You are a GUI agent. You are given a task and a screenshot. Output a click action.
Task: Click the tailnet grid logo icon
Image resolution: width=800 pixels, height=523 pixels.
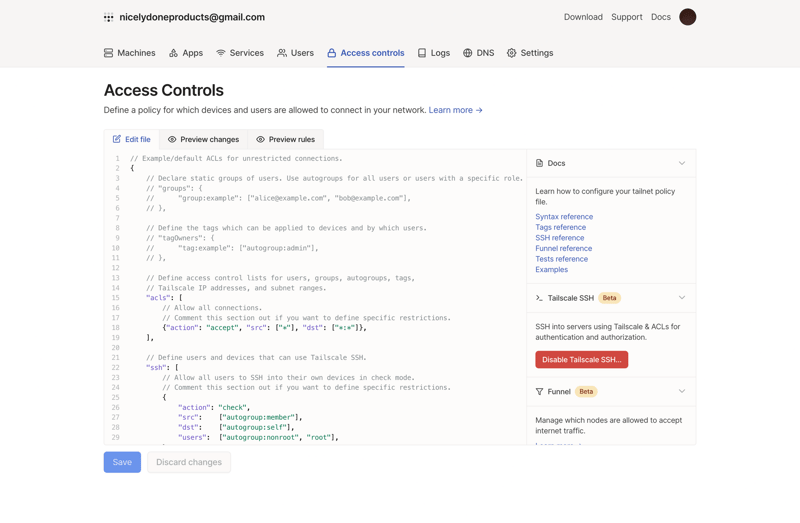[x=108, y=17]
